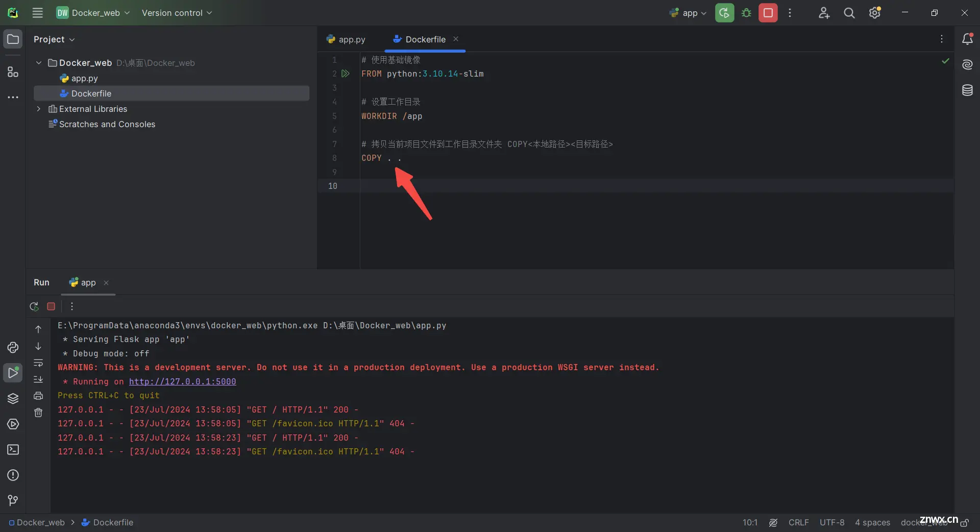Image resolution: width=980 pixels, height=532 pixels.
Task: Open IDE settings gear
Action: click(874, 13)
